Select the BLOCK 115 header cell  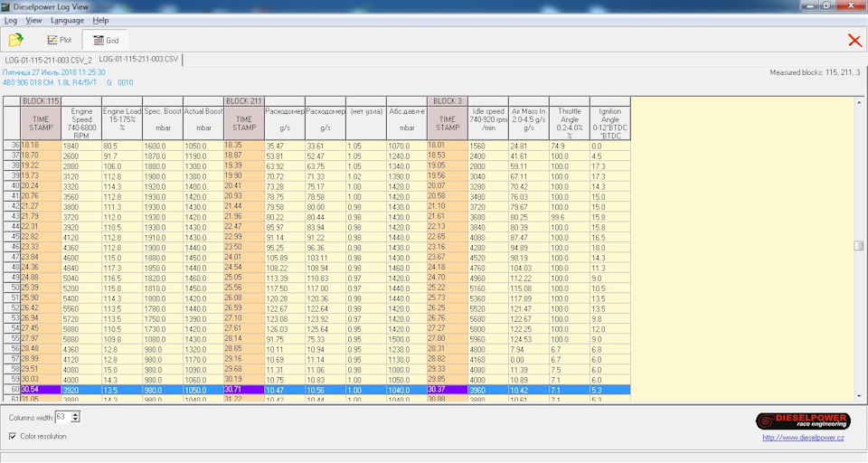[41, 100]
